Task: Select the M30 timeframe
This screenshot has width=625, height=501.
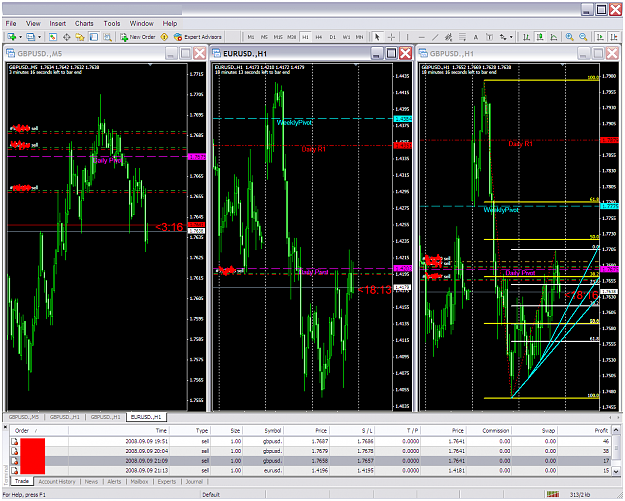Action: (291, 37)
